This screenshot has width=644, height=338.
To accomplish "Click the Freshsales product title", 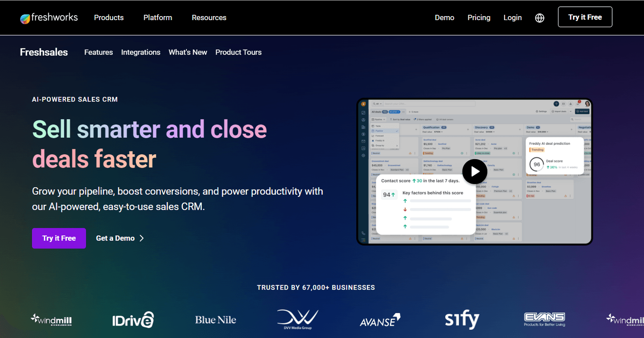I will [44, 52].
